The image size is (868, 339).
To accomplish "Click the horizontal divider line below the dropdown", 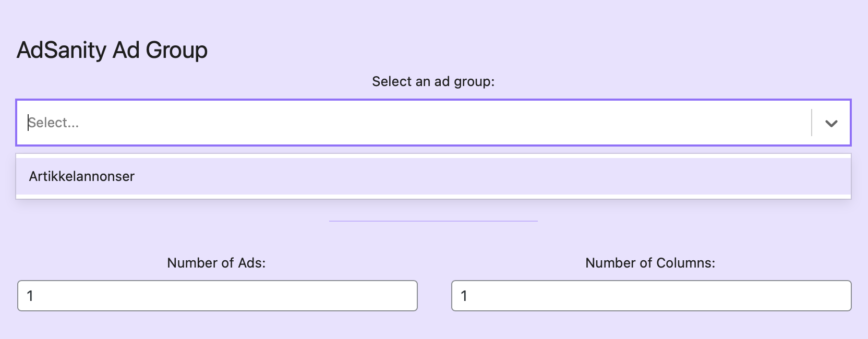I will click(433, 221).
